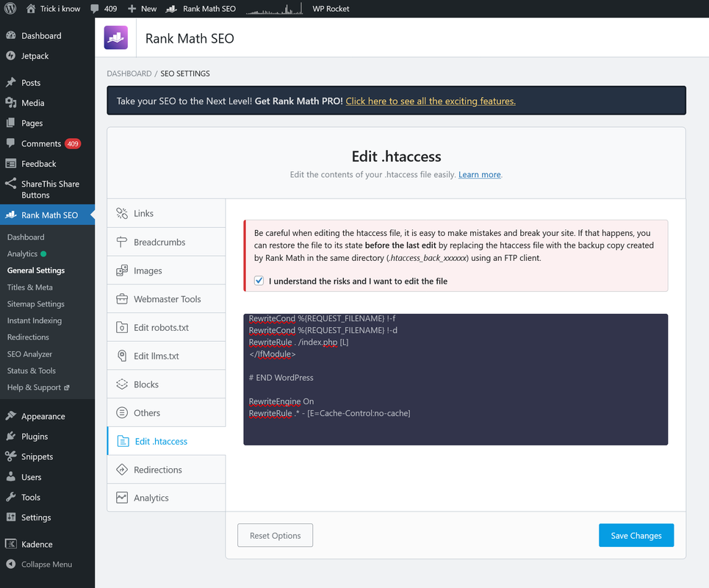Click the Users person icon
The image size is (709, 588).
click(11, 476)
